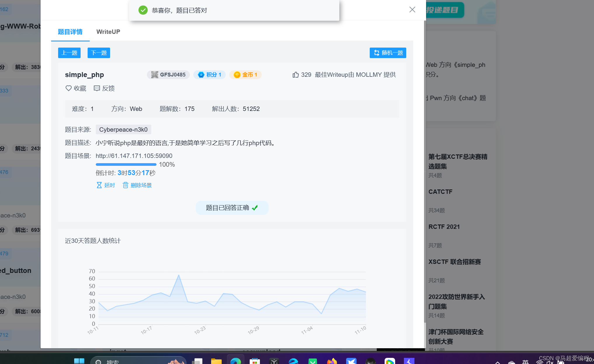The width and height of the screenshot is (594, 364).
Task: Click the Cyberpeace-n3k0 source tag
Action: [123, 130]
